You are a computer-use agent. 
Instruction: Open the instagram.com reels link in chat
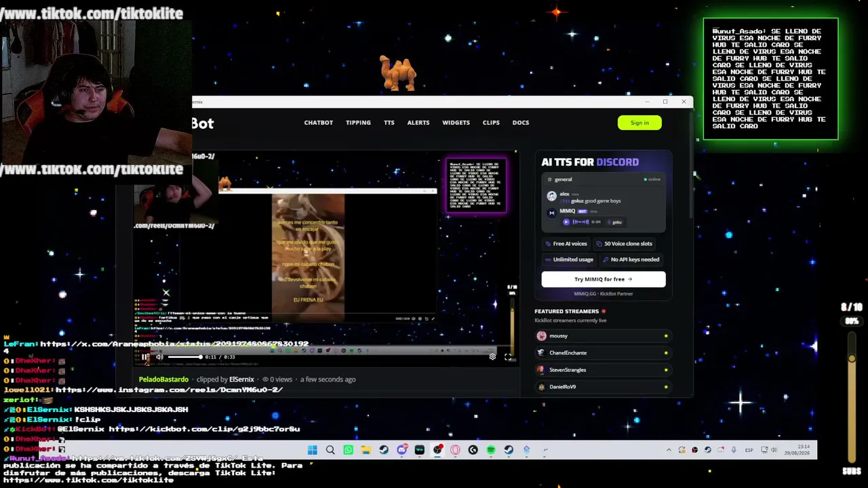(169, 390)
